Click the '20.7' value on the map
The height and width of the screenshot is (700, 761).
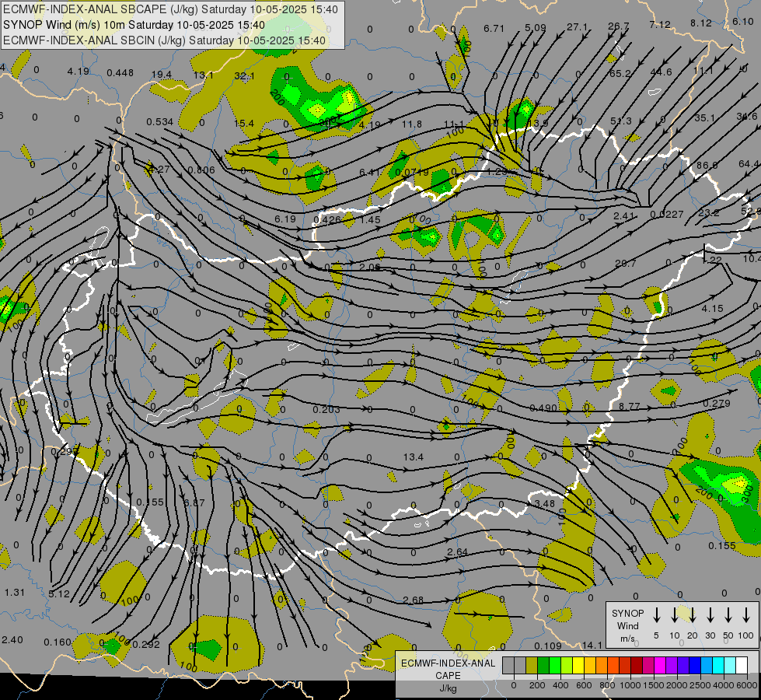(625, 264)
